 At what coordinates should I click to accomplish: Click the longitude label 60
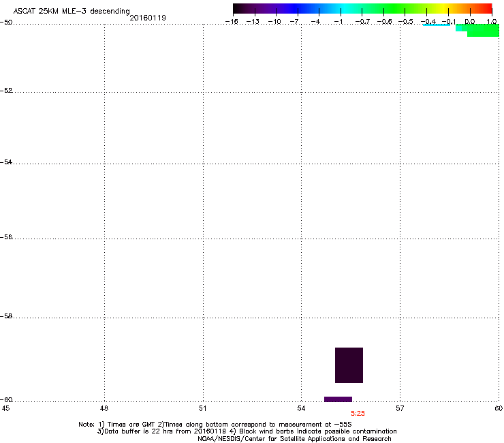coord(499,408)
